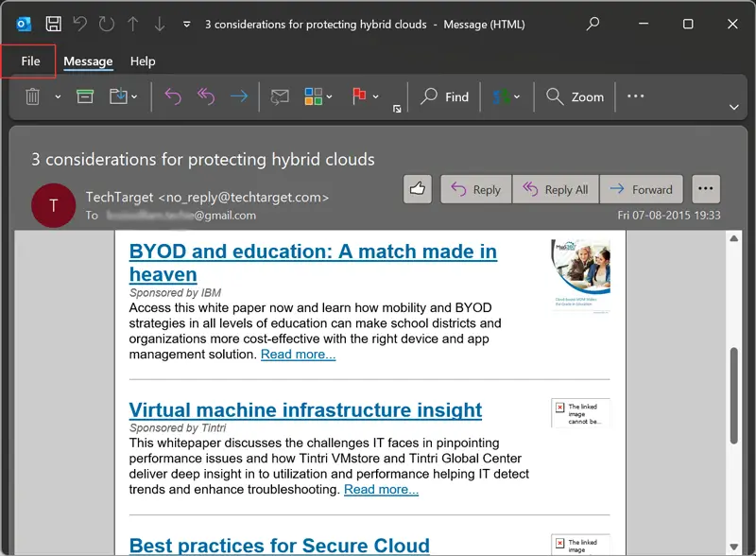Screen dimensions: 756x556
Task: Click the Save icon in title bar
Action: click(54, 24)
